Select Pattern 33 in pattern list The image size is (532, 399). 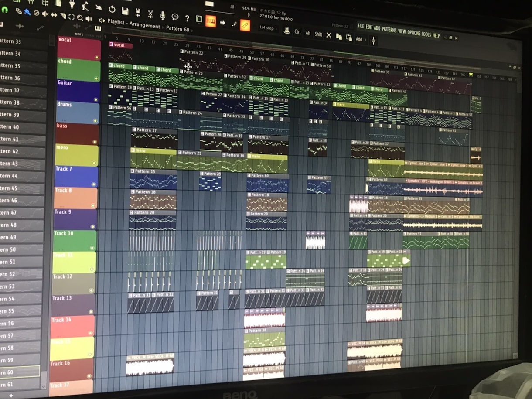click(23, 41)
